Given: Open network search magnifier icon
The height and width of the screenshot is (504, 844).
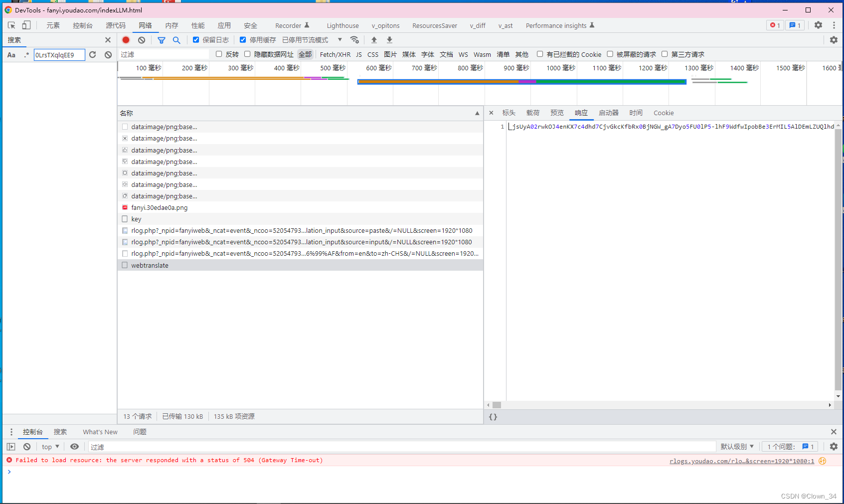Looking at the screenshot, I should [x=176, y=40].
